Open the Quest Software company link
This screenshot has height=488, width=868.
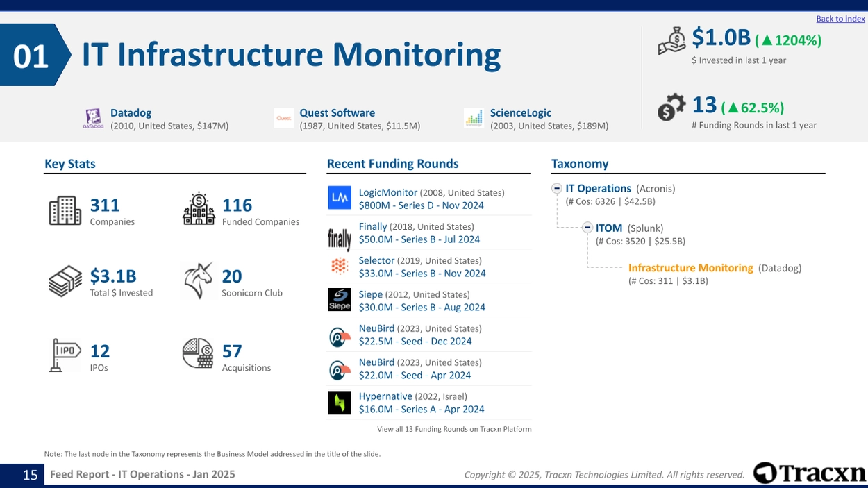(x=337, y=112)
